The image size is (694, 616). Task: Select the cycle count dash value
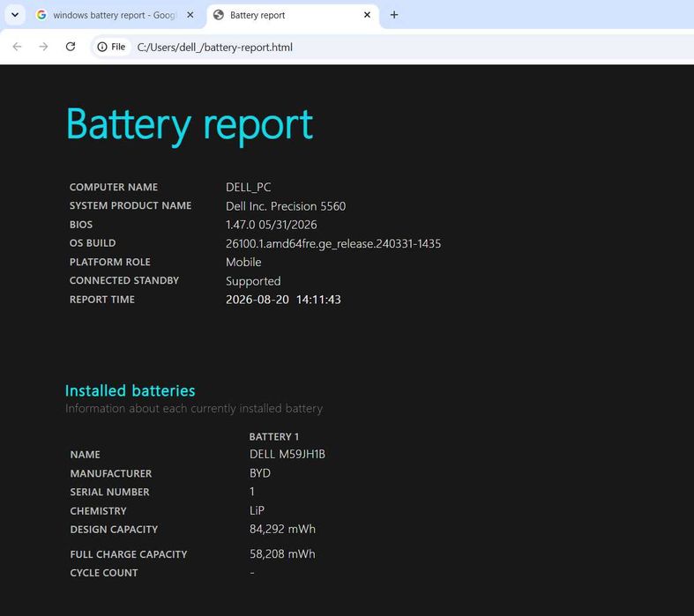tap(252, 573)
